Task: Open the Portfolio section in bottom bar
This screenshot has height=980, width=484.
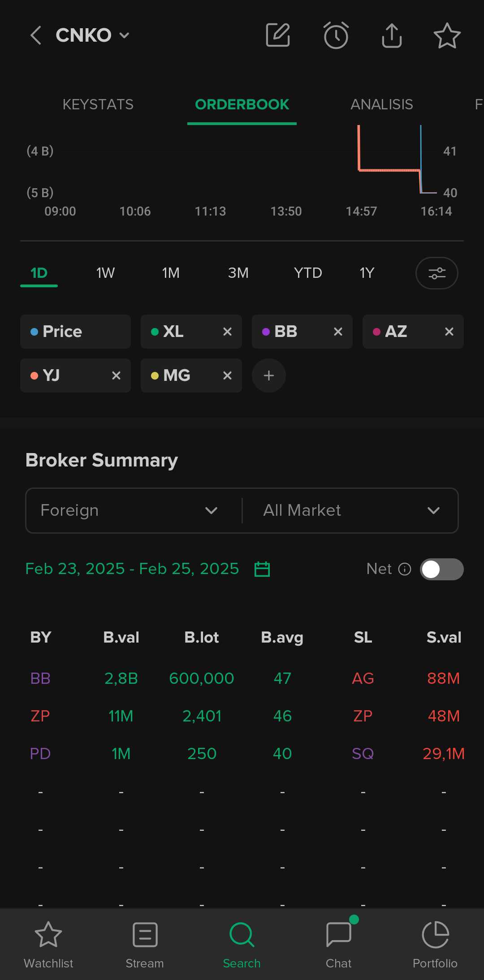Action: click(x=435, y=943)
